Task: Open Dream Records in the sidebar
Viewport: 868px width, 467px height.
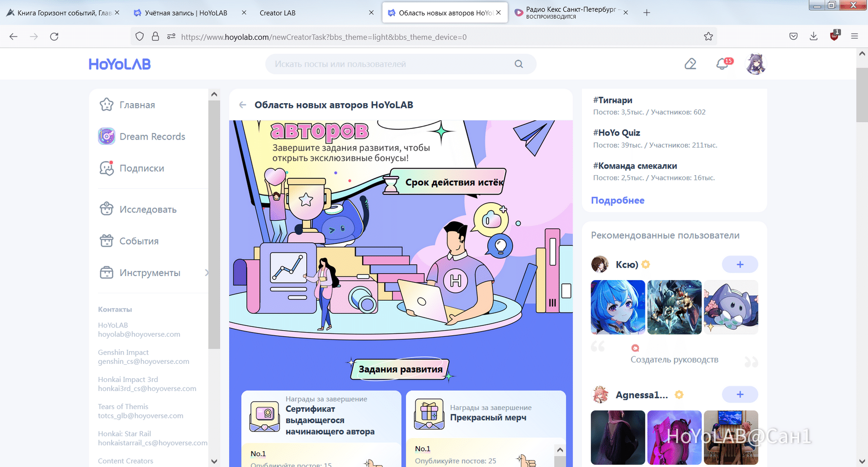Action: pos(152,136)
